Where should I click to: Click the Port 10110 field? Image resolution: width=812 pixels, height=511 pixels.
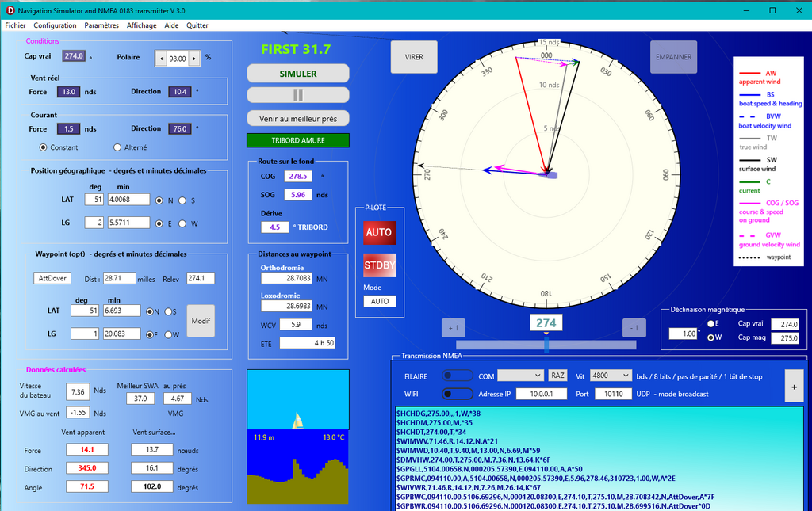pos(613,394)
